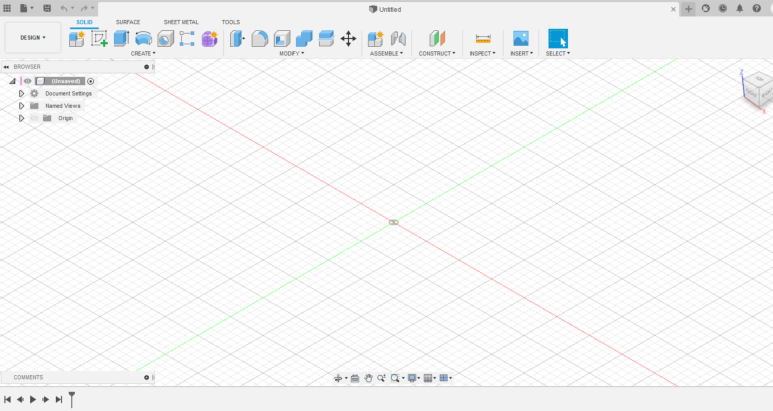Add a new design tab
The height and width of the screenshot is (411, 773).
pyautogui.click(x=688, y=9)
